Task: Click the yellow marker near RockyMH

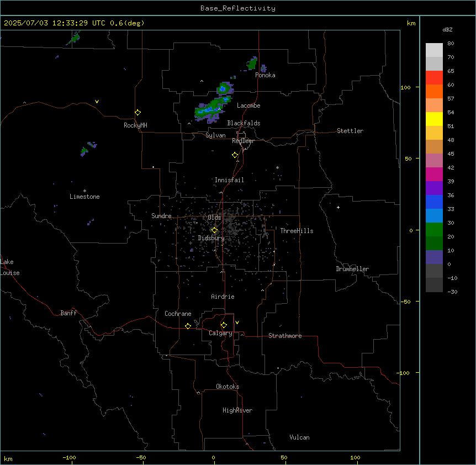Action: coord(138,113)
